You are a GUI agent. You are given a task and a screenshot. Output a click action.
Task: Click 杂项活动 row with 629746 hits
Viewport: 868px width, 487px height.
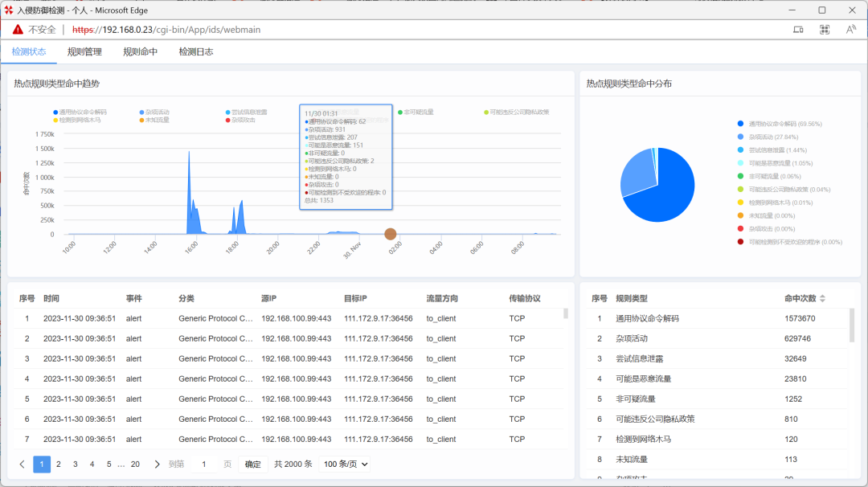pos(717,338)
